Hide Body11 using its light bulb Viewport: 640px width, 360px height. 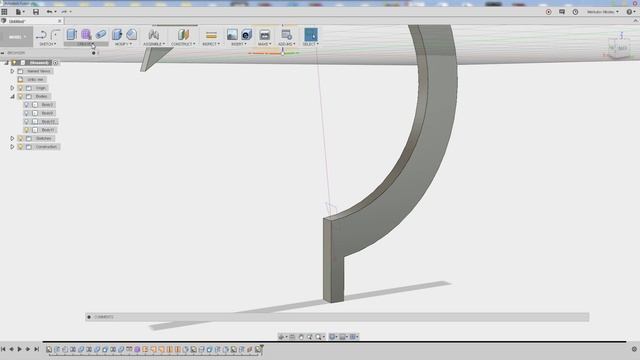tap(27, 130)
